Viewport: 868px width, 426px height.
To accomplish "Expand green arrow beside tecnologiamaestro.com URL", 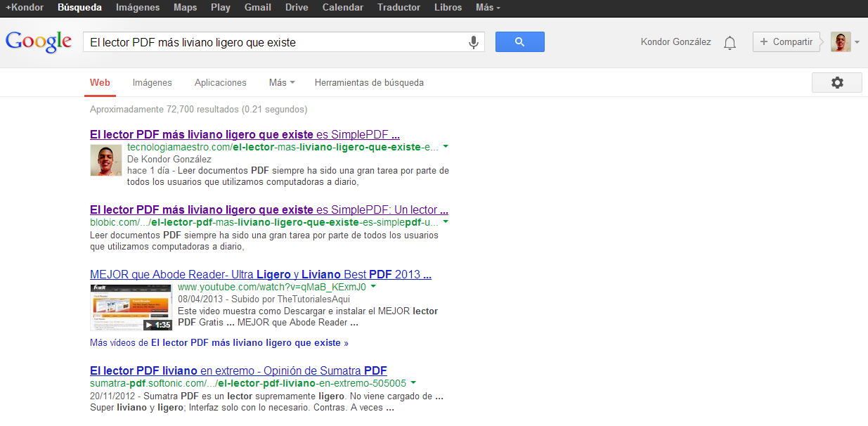I will pyautogui.click(x=446, y=147).
